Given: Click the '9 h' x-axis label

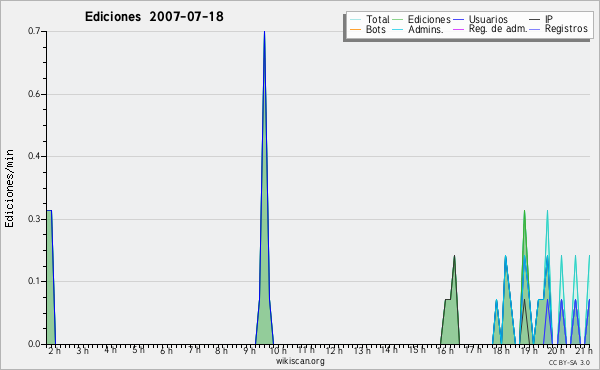Looking at the screenshot, I should [x=249, y=350].
